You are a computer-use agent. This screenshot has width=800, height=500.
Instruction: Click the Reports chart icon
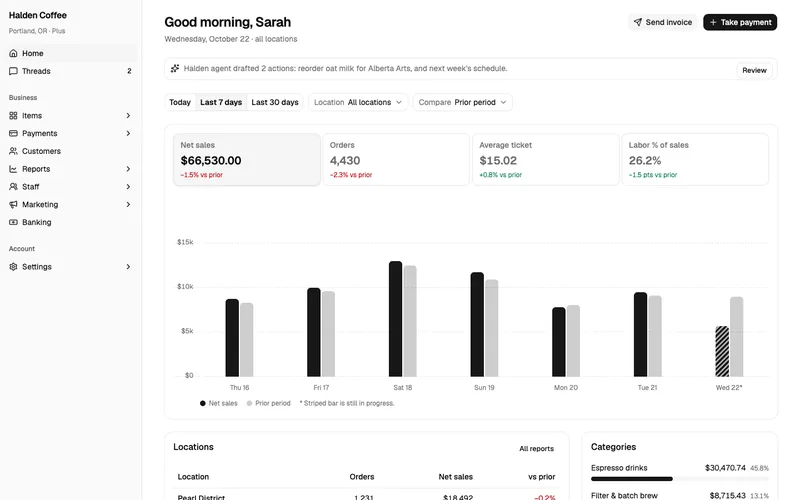pyautogui.click(x=13, y=169)
